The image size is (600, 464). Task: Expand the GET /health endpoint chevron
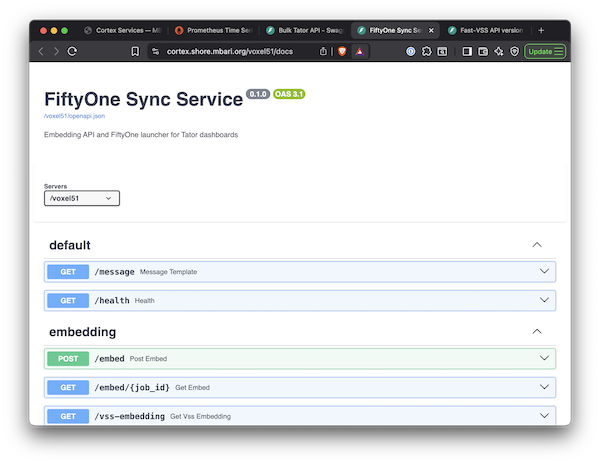(544, 300)
